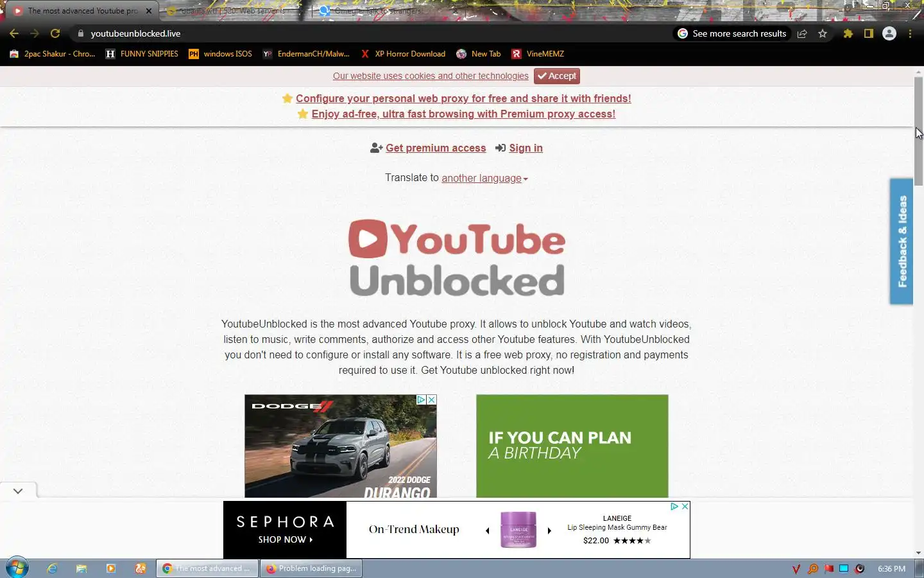Click the scrollbar down arrow
Image resolution: width=924 pixels, height=578 pixels.
tap(919, 553)
